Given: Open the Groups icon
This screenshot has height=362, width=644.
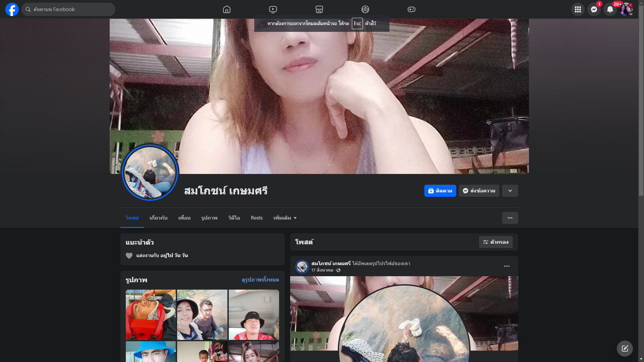Looking at the screenshot, I should [365, 9].
